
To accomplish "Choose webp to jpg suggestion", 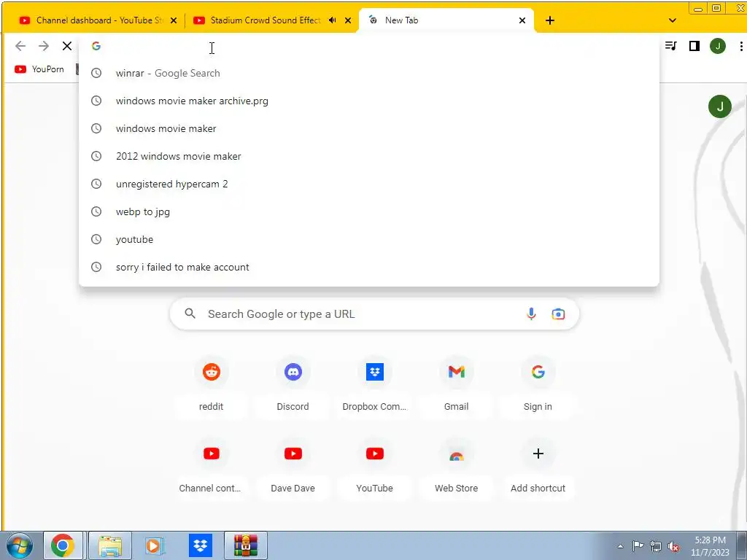I will [368, 211].
